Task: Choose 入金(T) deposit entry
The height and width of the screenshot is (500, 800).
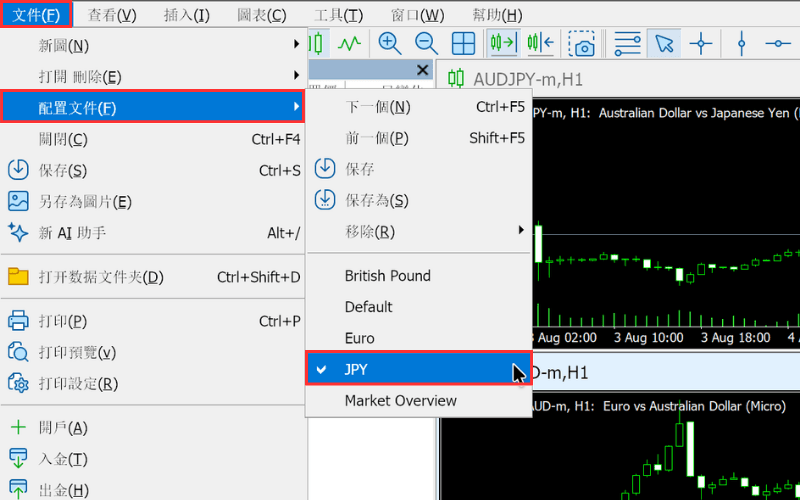Action: [153, 459]
